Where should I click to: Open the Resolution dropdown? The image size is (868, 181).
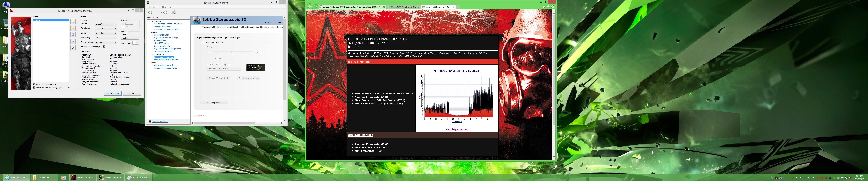click(x=106, y=28)
